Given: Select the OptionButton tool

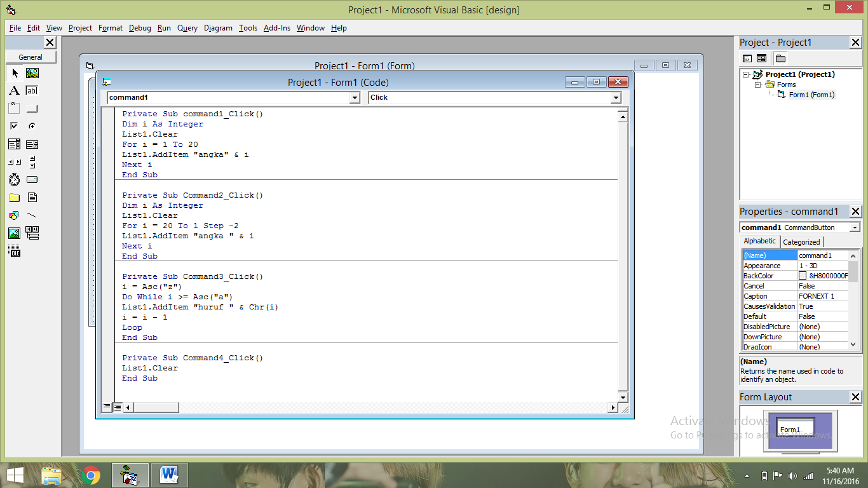Looking at the screenshot, I should [x=32, y=126].
